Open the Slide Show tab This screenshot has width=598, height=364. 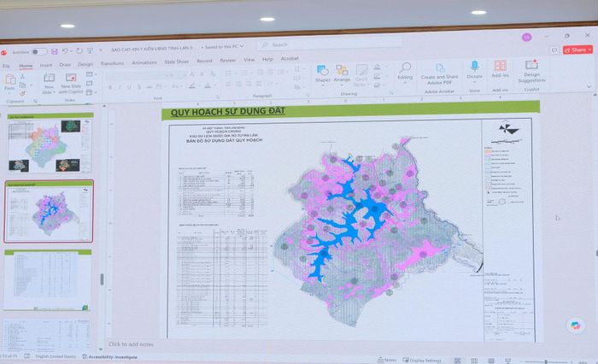point(177,62)
